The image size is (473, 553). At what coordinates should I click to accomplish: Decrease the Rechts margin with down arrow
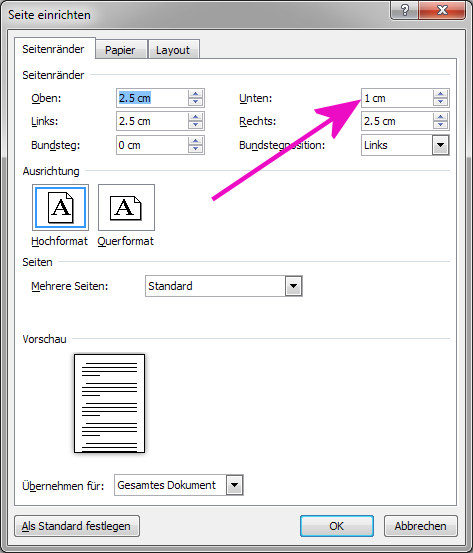point(441,125)
